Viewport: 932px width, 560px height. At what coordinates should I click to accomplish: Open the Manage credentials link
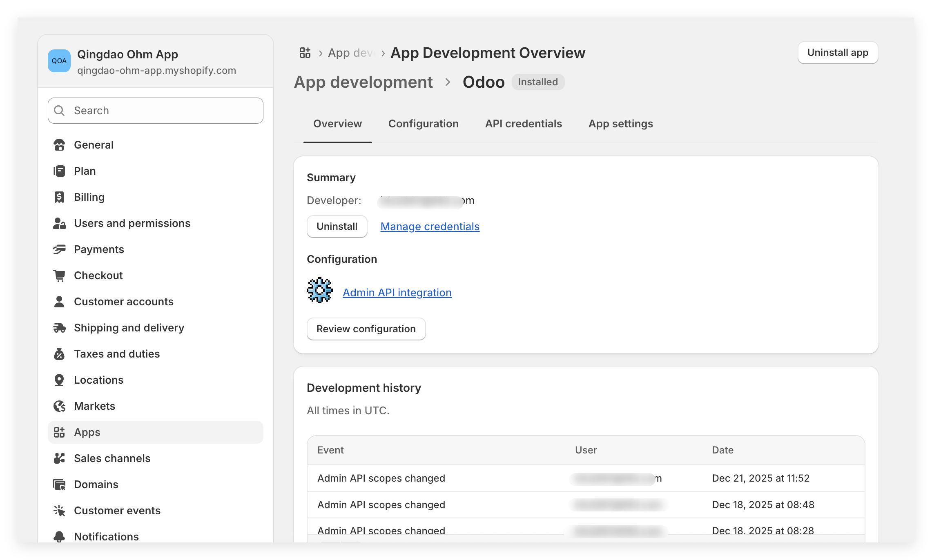(x=430, y=227)
